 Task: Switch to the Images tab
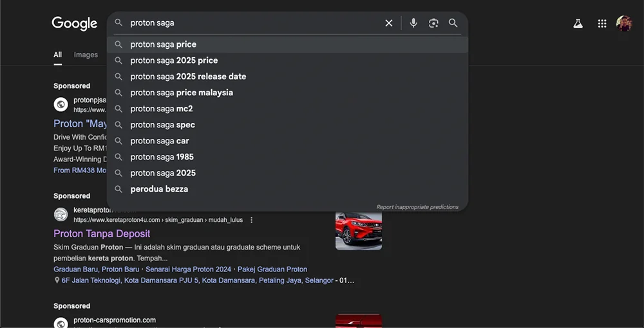click(x=86, y=55)
